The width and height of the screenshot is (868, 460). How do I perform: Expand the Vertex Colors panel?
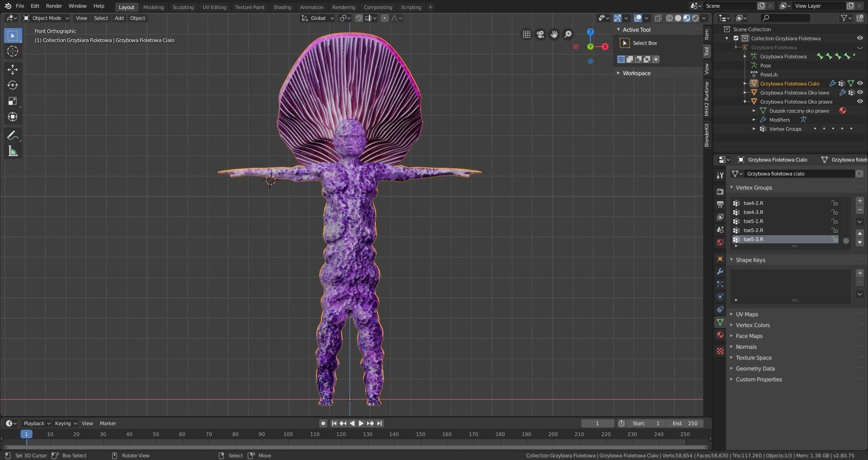752,325
